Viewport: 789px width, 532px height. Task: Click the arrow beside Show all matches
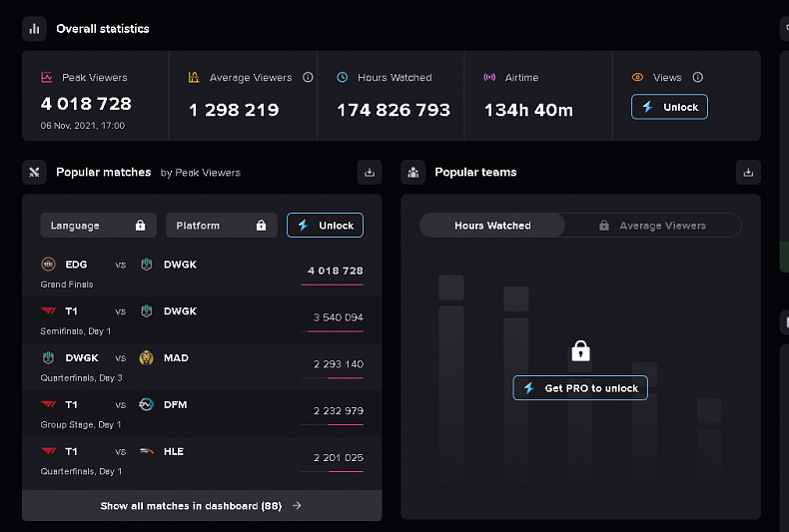(297, 505)
